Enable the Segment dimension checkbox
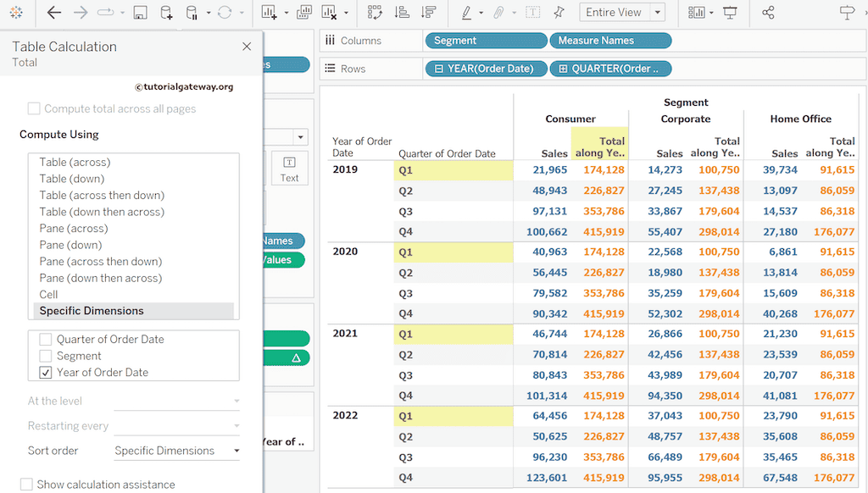 (46, 356)
